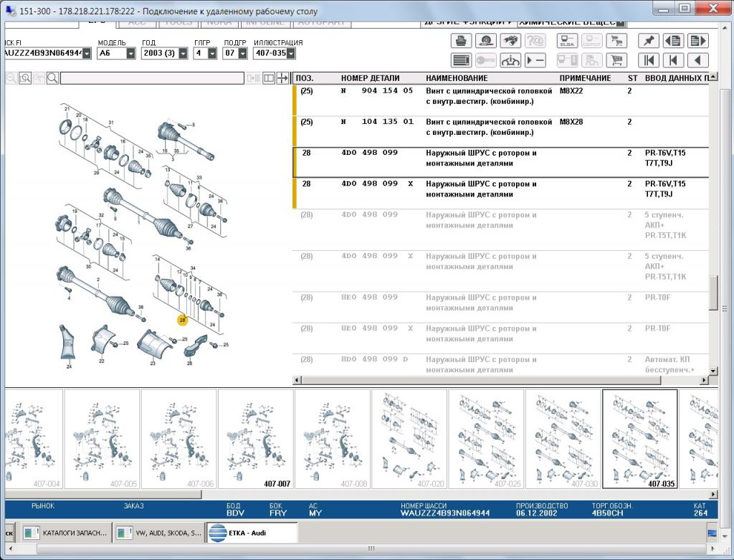Select thumbnail 407-005
Viewport: 734px width, 560px height.
(102, 439)
